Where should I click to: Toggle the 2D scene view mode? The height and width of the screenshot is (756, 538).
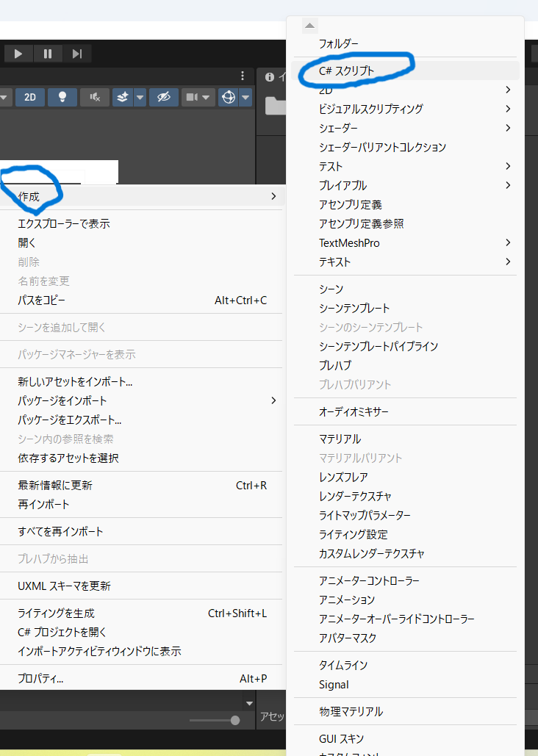30,97
